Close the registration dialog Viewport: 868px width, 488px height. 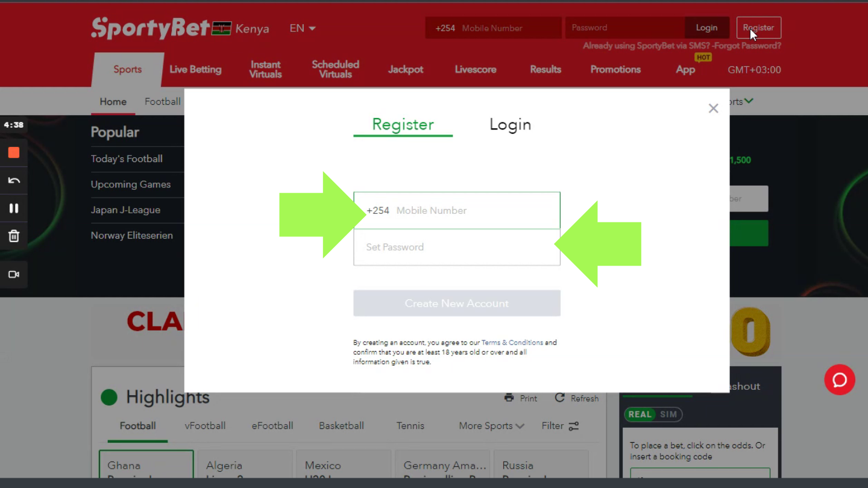tap(713, 108)
